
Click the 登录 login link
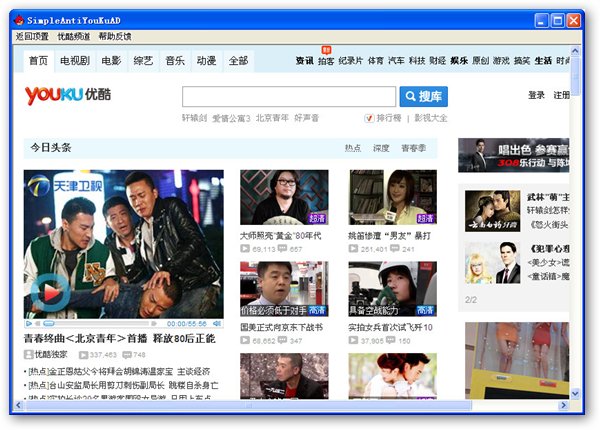[536, 95]
